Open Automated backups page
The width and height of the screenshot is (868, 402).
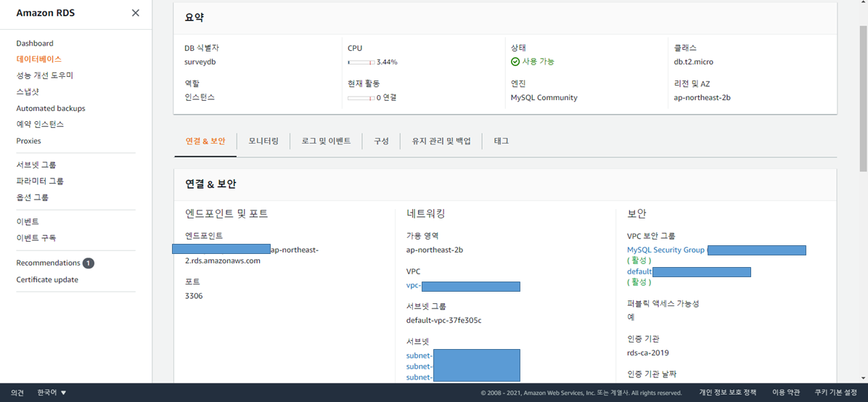[51, 109]
